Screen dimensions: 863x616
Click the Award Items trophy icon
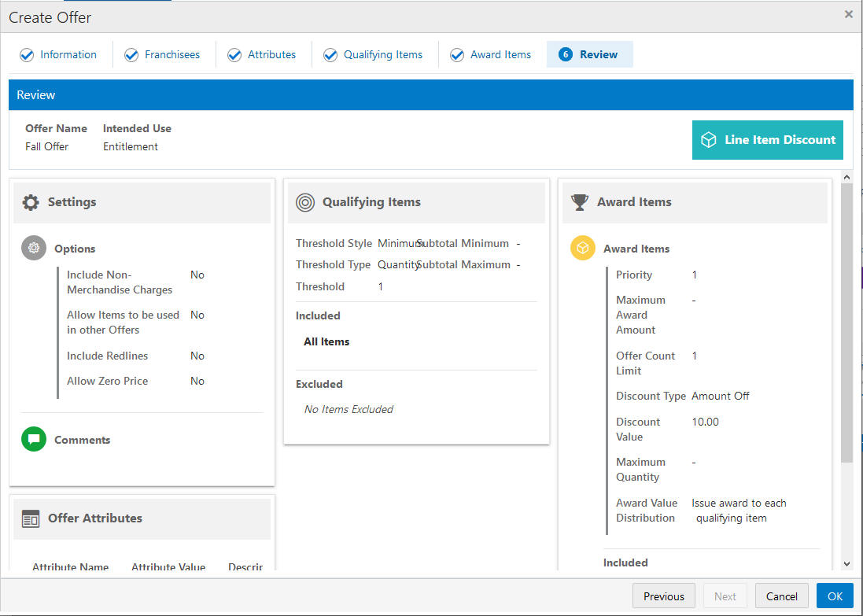click(x=580, y=203)
